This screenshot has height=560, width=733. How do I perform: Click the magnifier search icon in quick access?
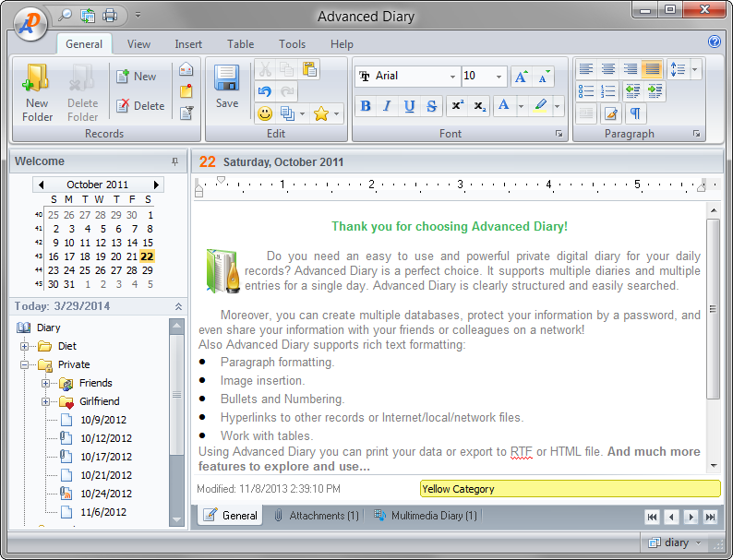point(65,16)
